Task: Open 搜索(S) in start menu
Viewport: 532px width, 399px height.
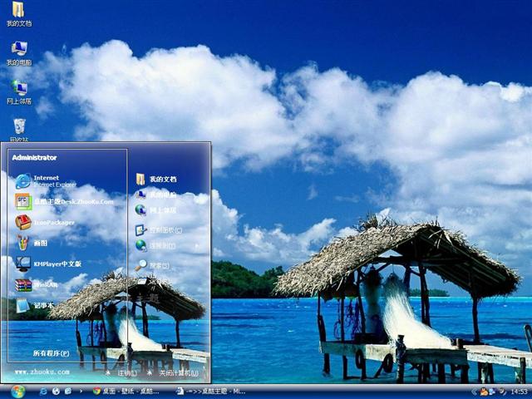Action: click(x=152, y=266)
